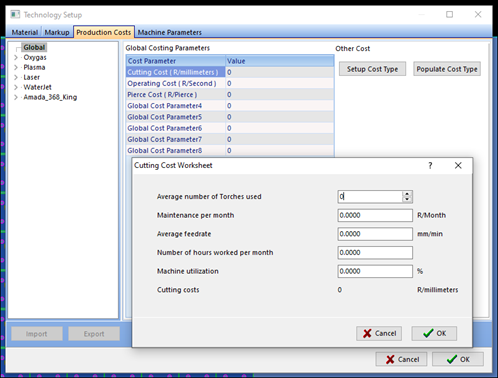Increase the Average number of Torches spinner

[x=407, y=194]
